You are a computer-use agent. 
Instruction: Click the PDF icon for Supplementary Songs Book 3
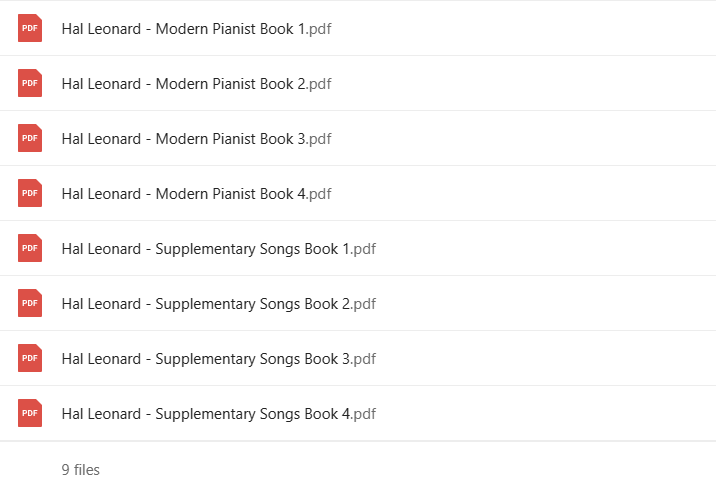(x=30, y=358)
